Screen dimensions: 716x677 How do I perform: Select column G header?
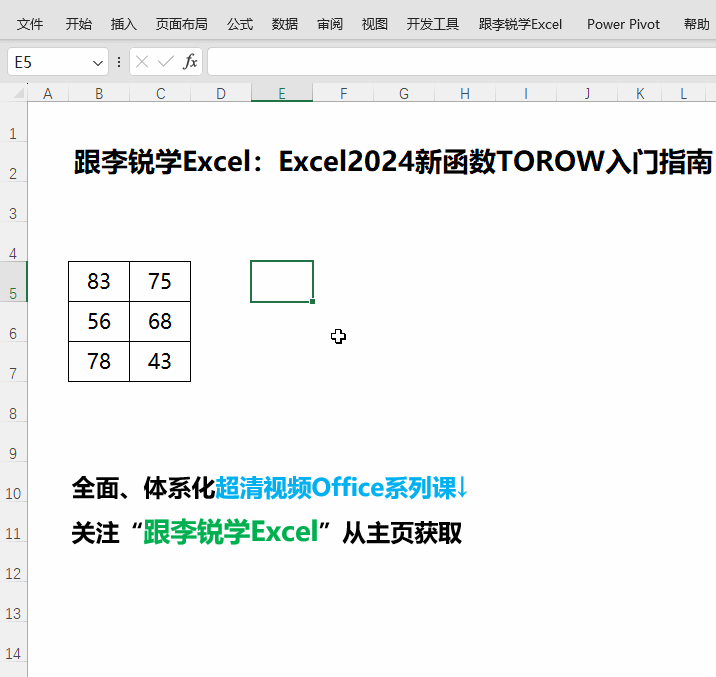click(404, 94)
